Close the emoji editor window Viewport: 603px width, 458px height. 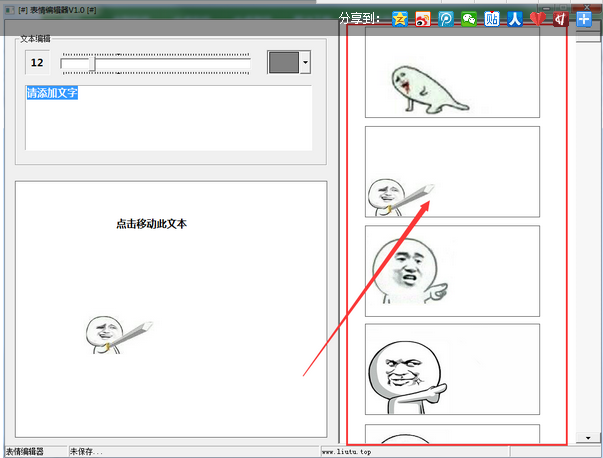click(x=586, y=7)
